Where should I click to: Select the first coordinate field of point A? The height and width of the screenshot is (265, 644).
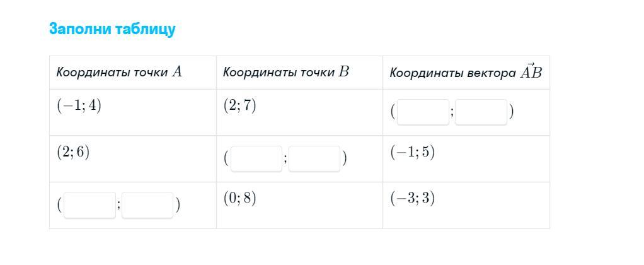click(89, 205)
